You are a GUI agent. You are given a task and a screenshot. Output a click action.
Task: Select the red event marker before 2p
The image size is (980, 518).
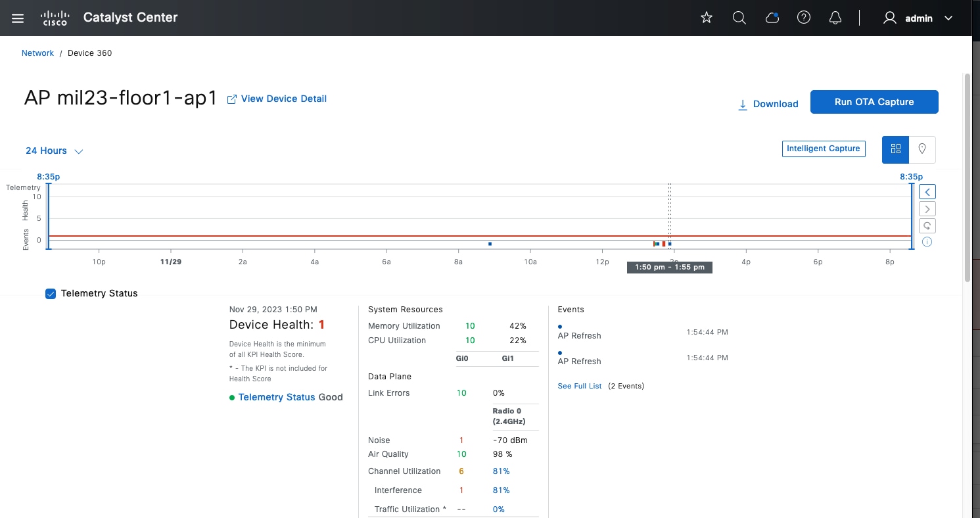(664, 244)
